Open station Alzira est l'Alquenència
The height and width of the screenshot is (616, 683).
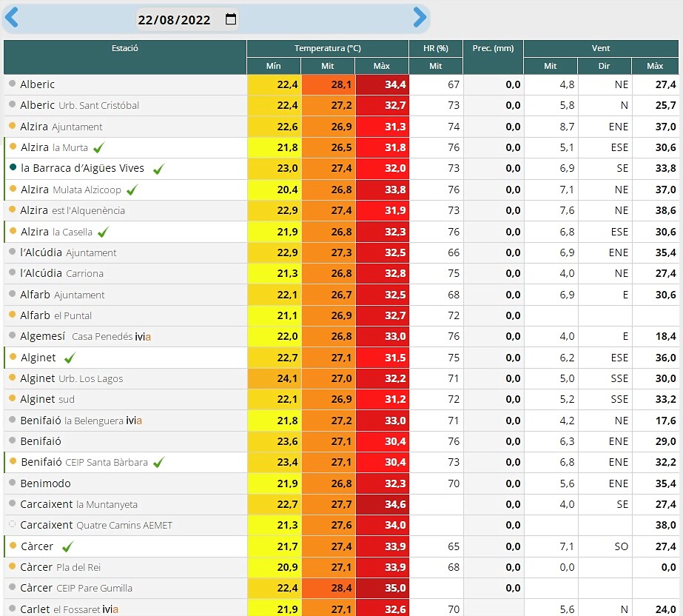pos(73,210)
